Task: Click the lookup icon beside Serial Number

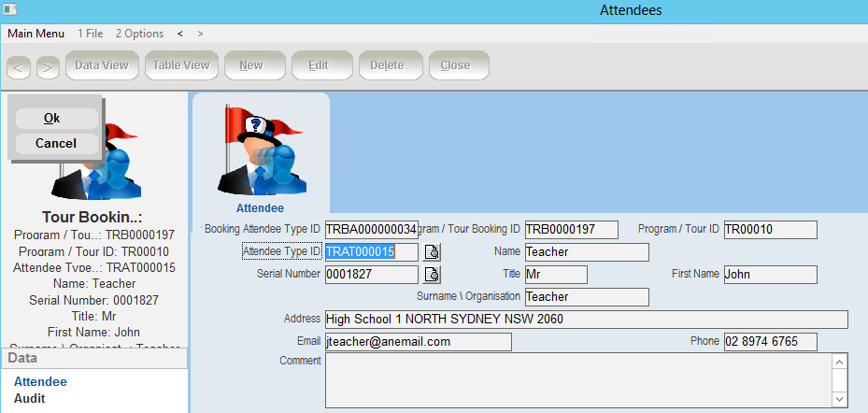Action: click(x=432, y=275)
